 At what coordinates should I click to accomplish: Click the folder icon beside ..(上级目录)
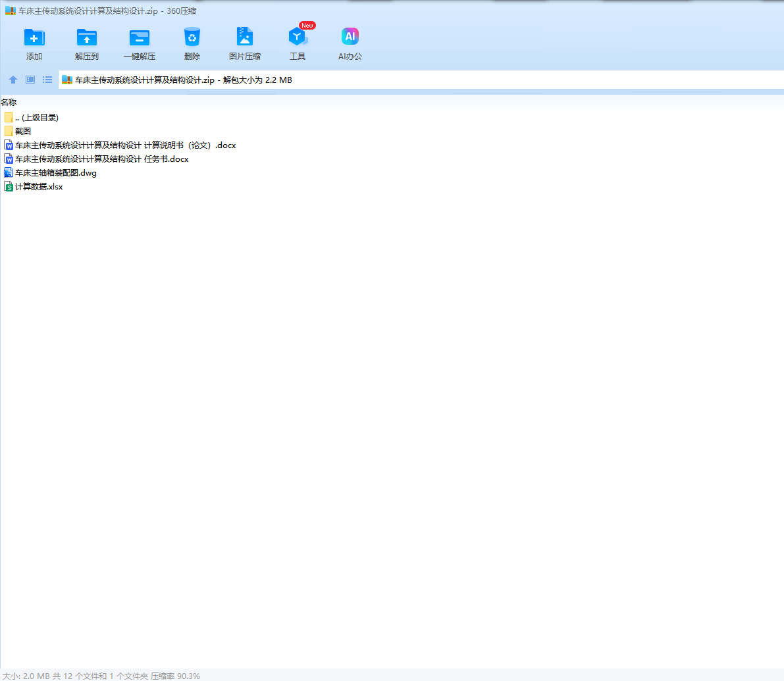pyautogui.click(x=9, y=117)
